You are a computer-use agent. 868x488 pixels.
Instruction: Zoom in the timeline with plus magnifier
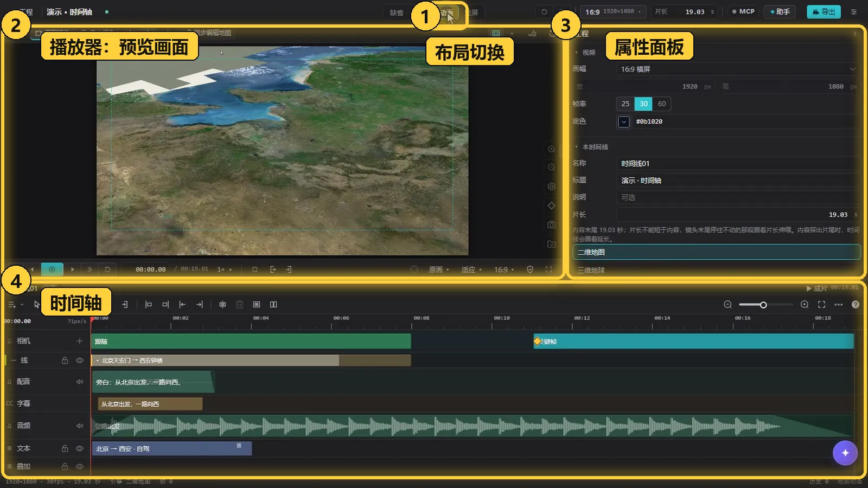[805, 305]
